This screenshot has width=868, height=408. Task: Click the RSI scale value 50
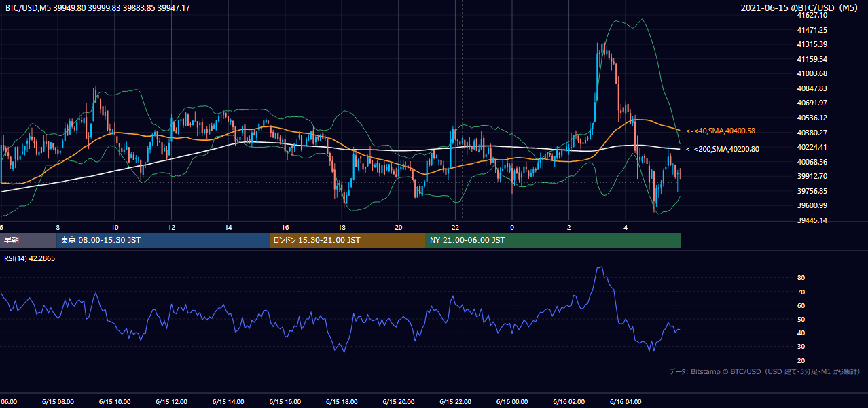(801, 319)
